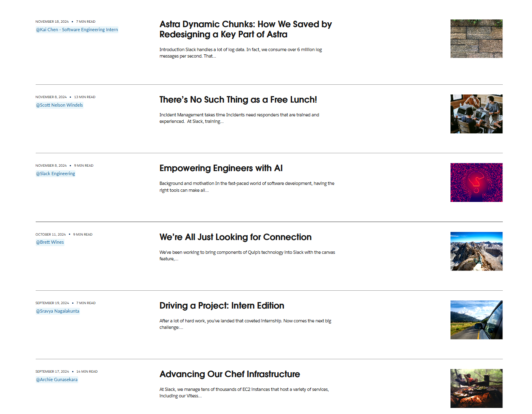Visit @Scott Nelson Windels author page
Screen dimensions: 532x414
[x=59, y=105]
